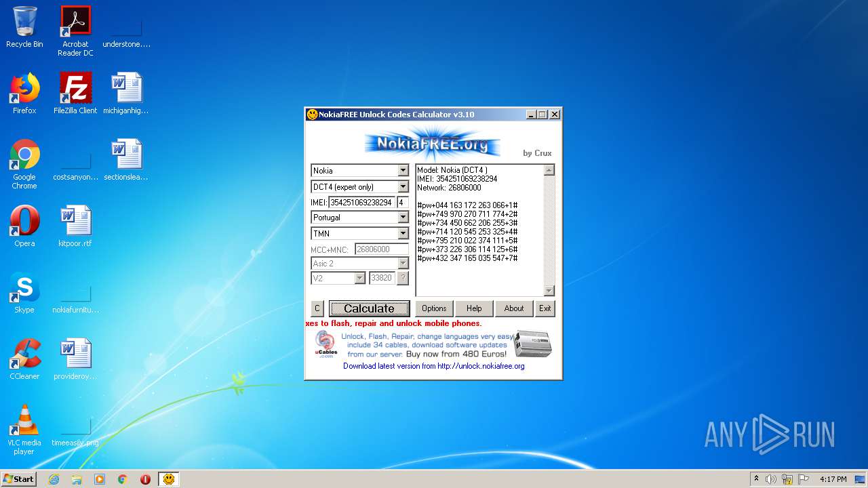Select the understone desktop file
This screenshot has width=868, height=488.
(x=126, y=31)
